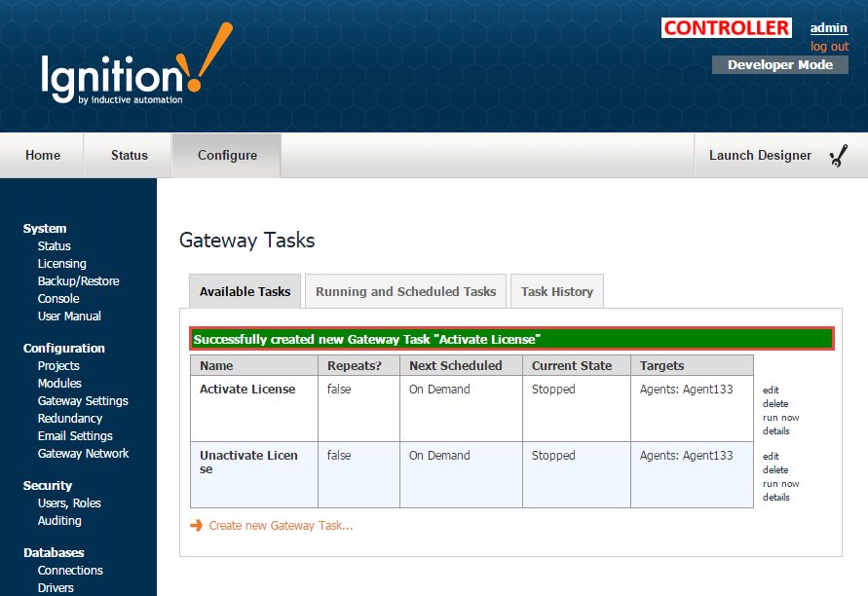
Task: Delete the Unactivate License task
Action: point(775,469)
